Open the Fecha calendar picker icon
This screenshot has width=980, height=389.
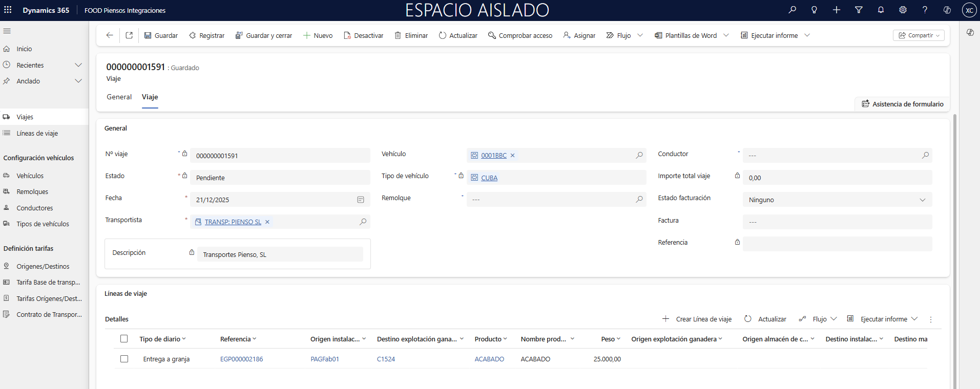[360, 200]
